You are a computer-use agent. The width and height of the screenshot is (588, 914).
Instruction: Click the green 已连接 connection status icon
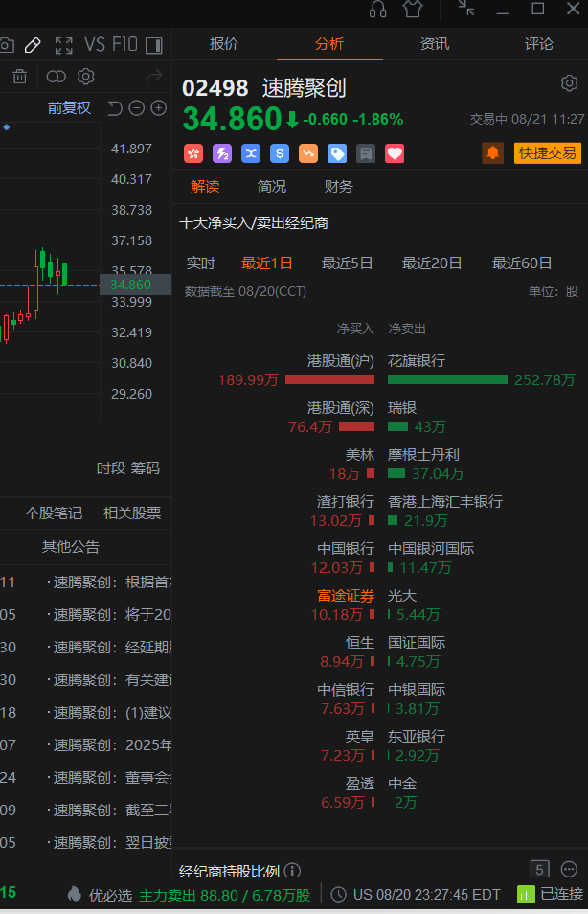[526, 894]
